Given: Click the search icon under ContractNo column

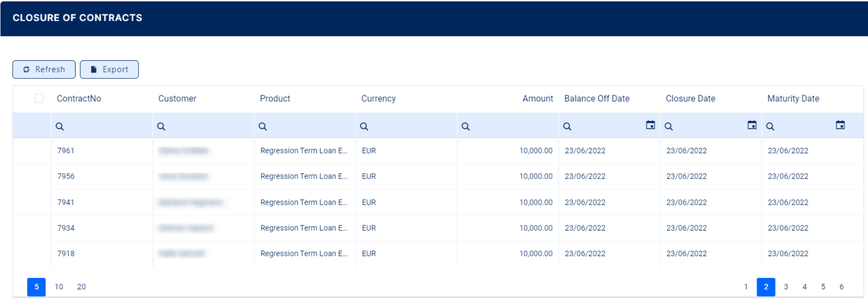Looking at the screenshot, I should click(x=60, y=126).
